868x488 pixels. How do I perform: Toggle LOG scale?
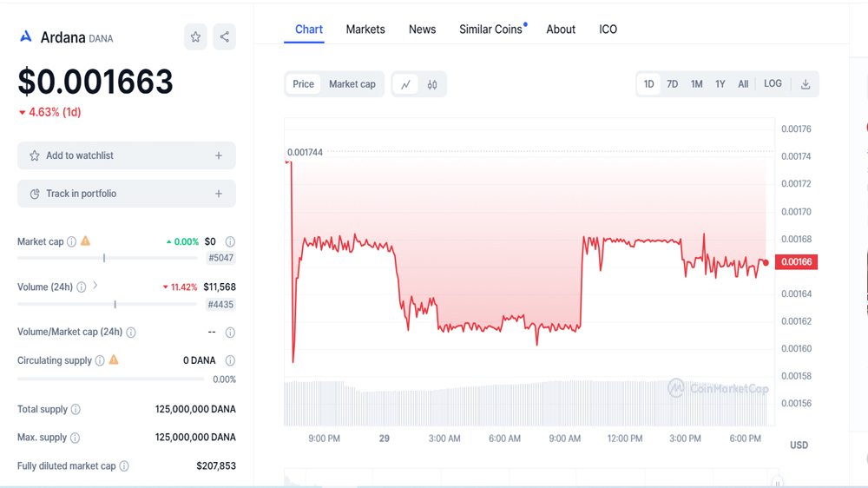pos(773,83)
